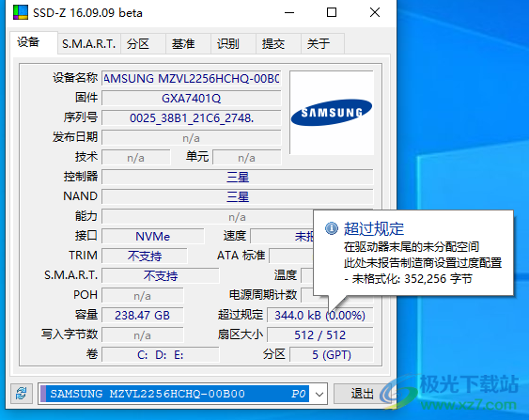The image size is (529, 420).
Task: Click the 能力 n/a field
Action: point(208,217)
